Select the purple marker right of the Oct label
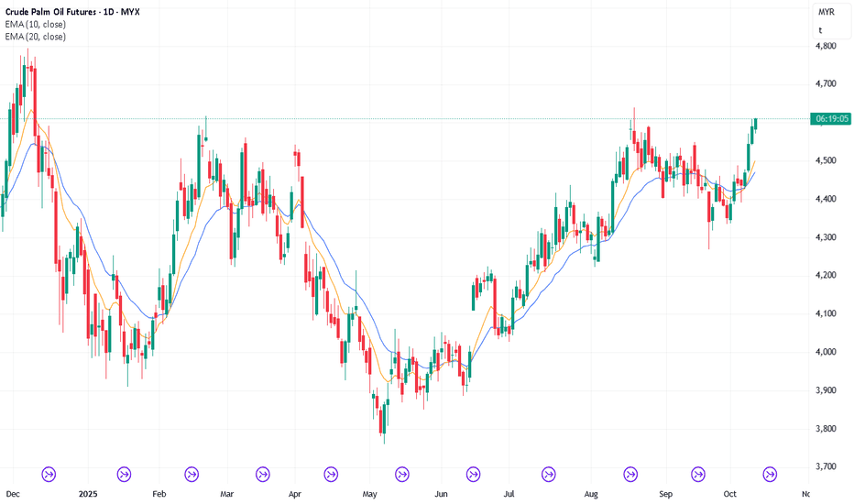 pos(770,474)
